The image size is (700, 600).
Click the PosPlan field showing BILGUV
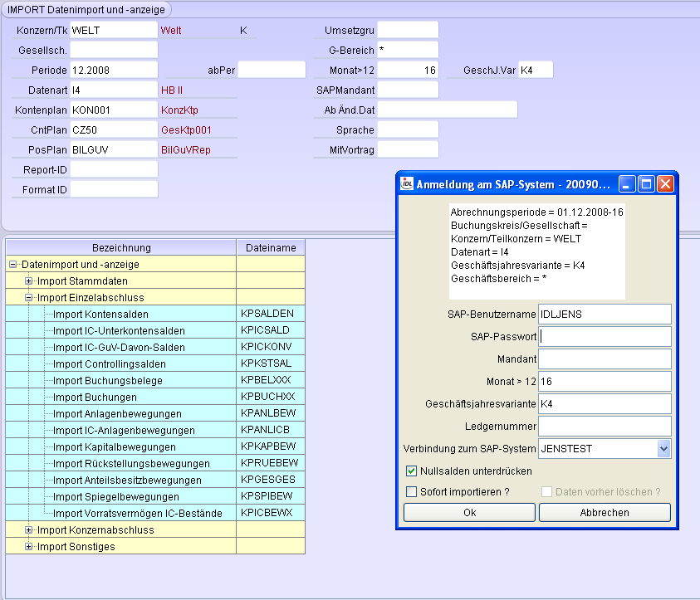click(114, 150)
